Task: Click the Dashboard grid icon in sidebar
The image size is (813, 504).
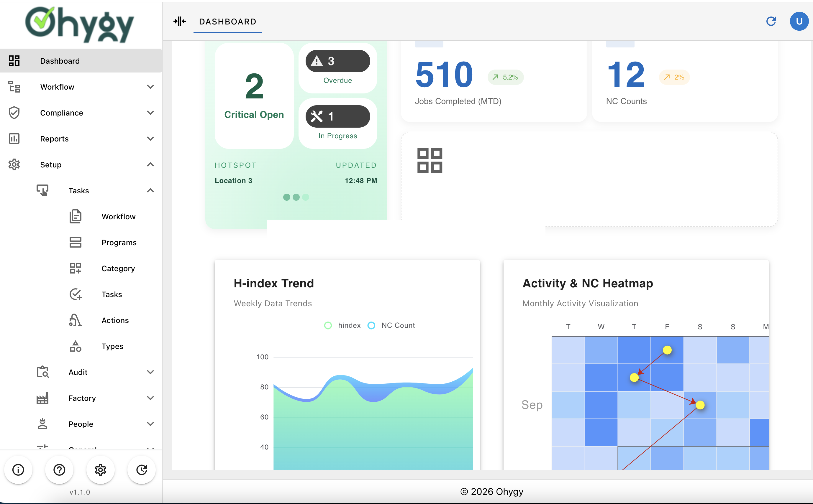Action: pyautogui.click(x=14, y=61)
